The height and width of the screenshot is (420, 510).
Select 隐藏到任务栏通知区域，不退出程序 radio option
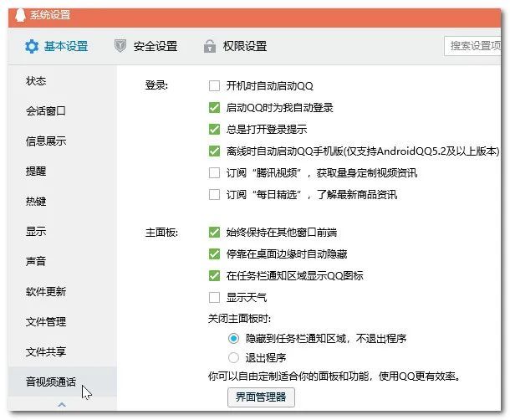[233, 339]
